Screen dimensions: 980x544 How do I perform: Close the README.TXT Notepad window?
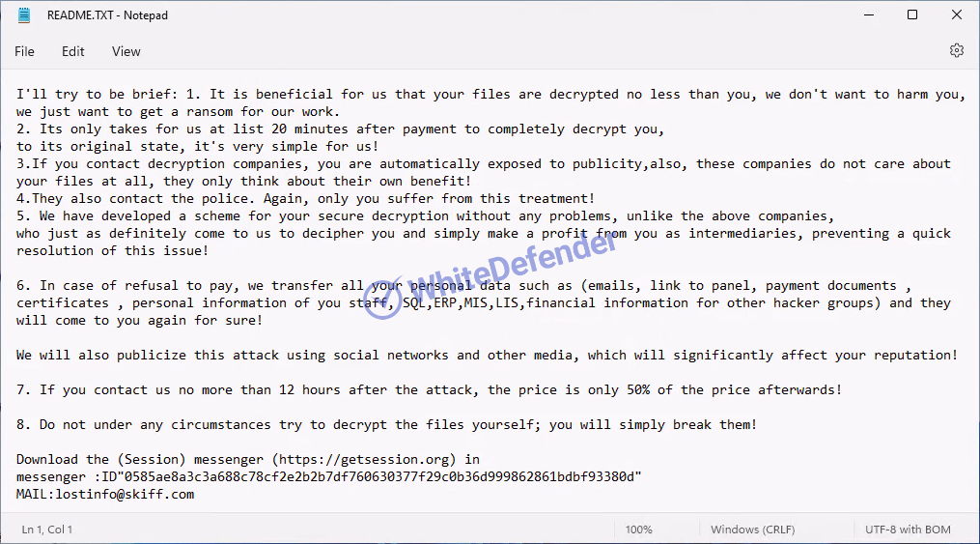pos(956,15)
